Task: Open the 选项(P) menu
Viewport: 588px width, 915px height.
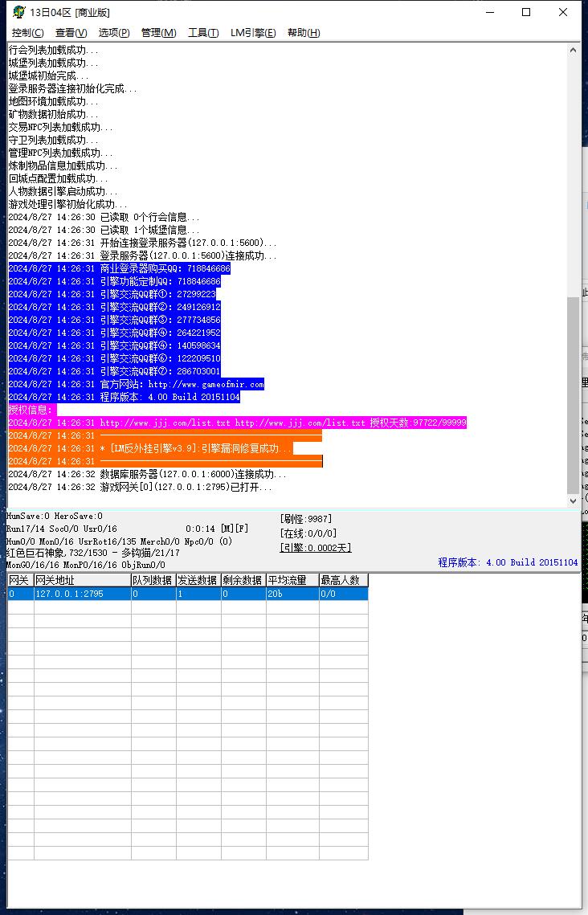Action: coord(114,33)
